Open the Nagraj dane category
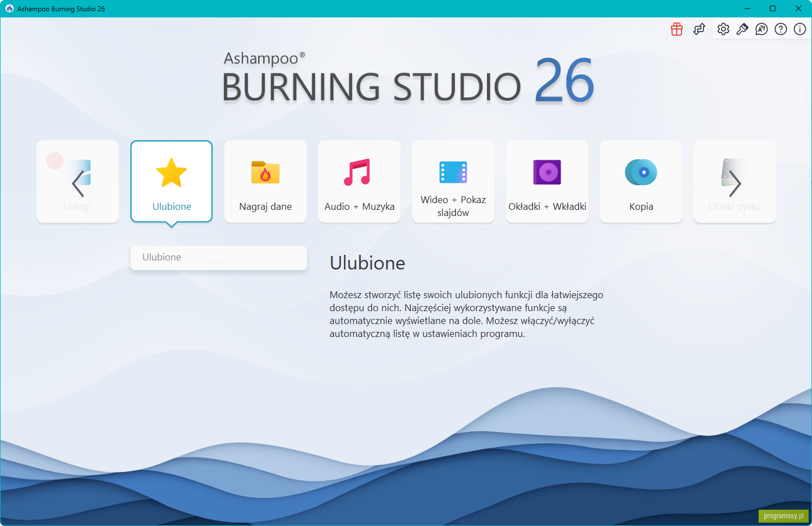The image size is (812, 526). click(265, 181)
